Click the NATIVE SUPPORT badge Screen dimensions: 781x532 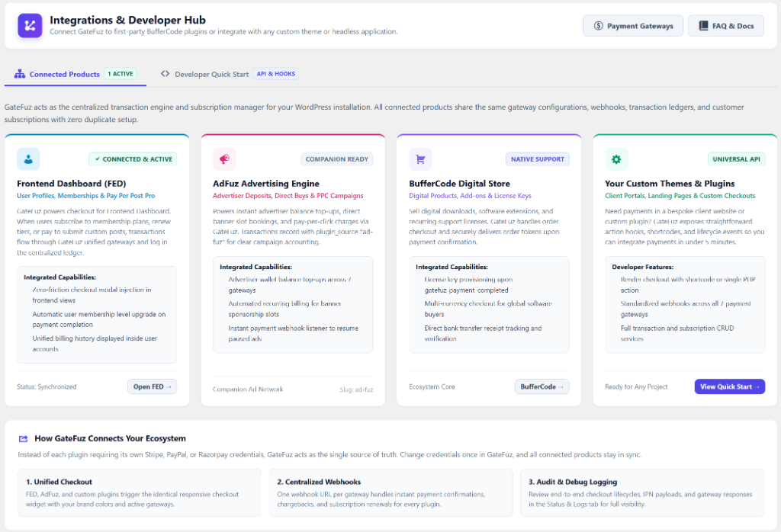tap(538, 159)
